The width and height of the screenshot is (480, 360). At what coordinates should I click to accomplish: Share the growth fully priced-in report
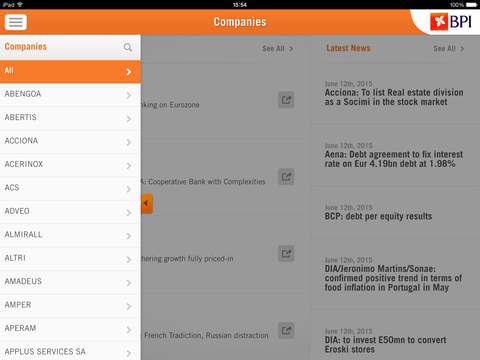tap(286, 254)
